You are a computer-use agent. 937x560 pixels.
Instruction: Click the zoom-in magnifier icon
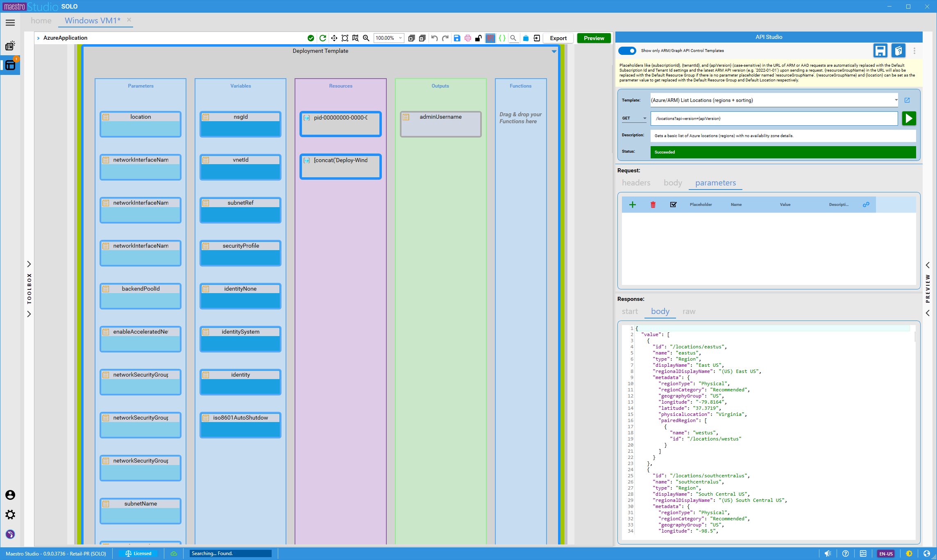click(366, 38)
